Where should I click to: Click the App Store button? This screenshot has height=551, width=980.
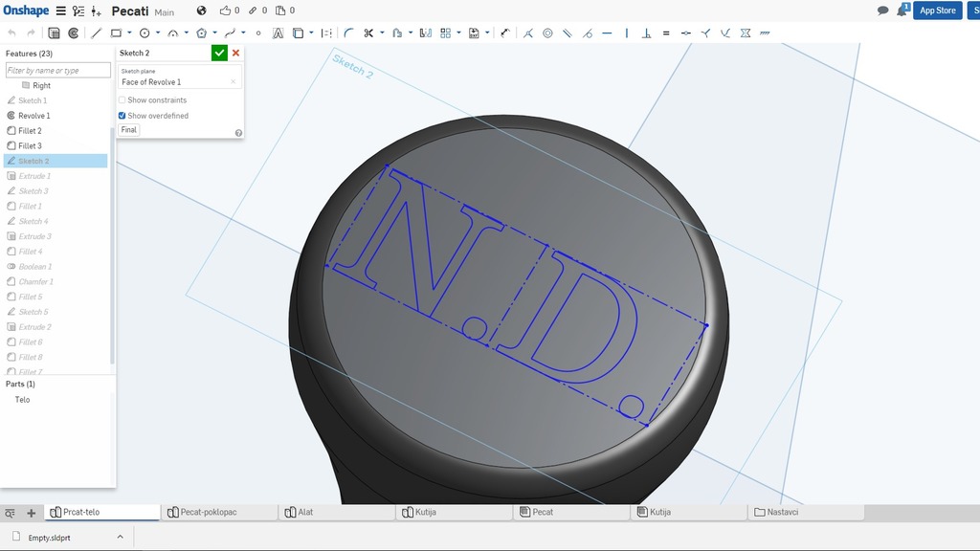click(x=937, y=11)
